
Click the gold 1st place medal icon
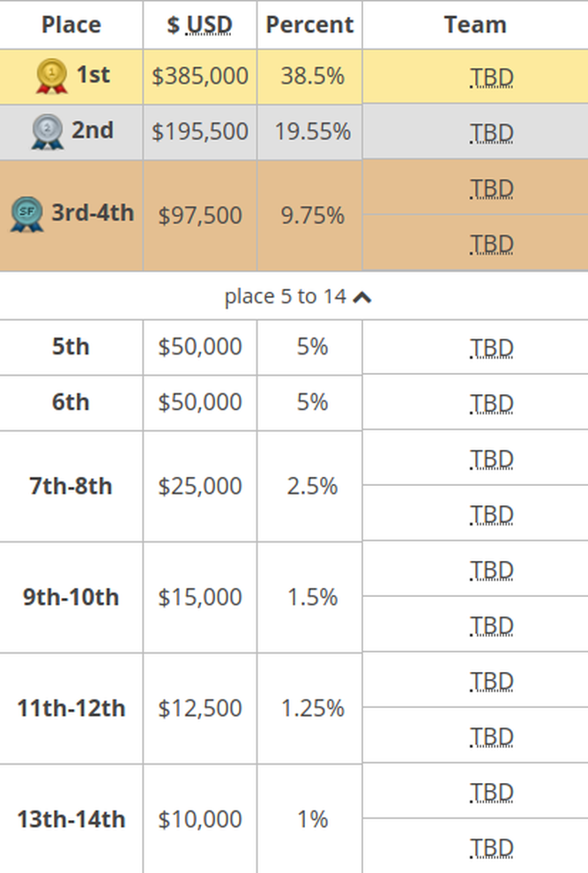[52, 76]
